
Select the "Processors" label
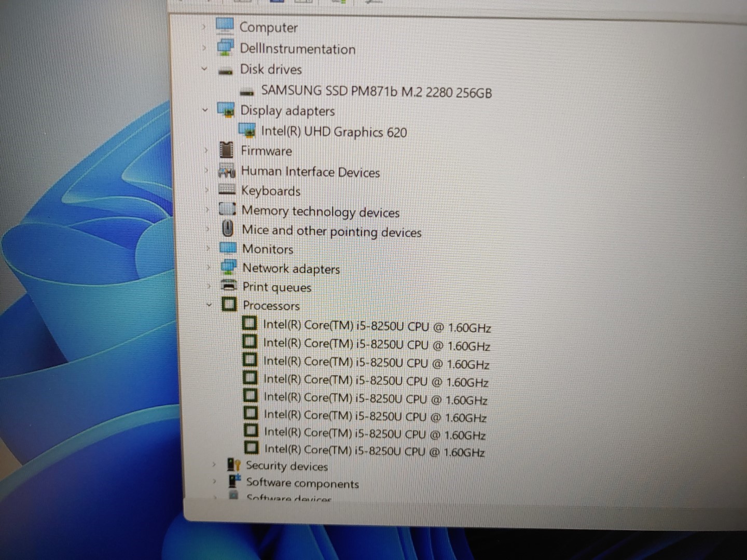click(x=271, y=306)
